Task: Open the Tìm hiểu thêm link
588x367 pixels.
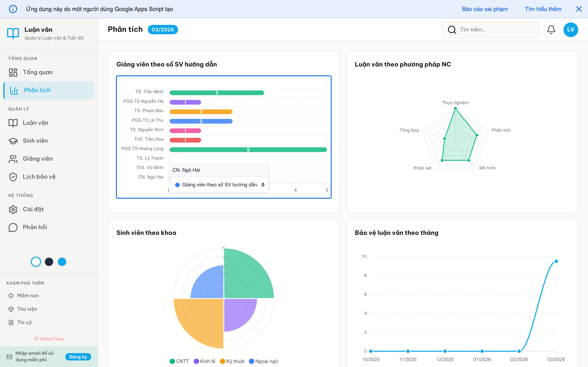Action: (x=543, y=9)
